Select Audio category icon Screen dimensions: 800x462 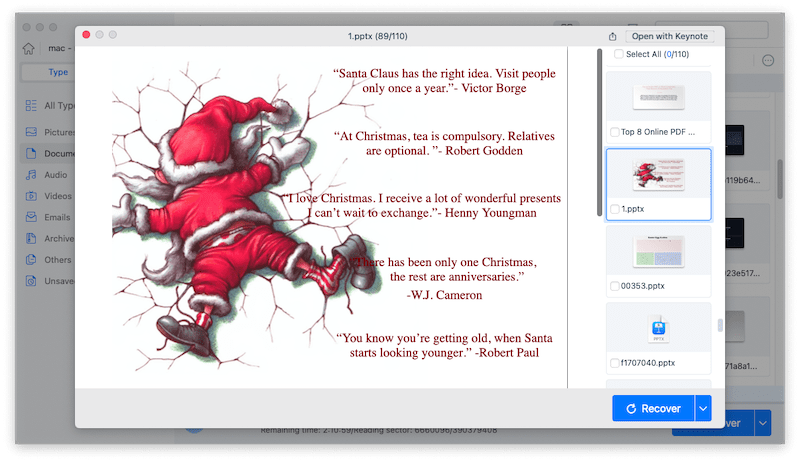(x=31, y=175)
